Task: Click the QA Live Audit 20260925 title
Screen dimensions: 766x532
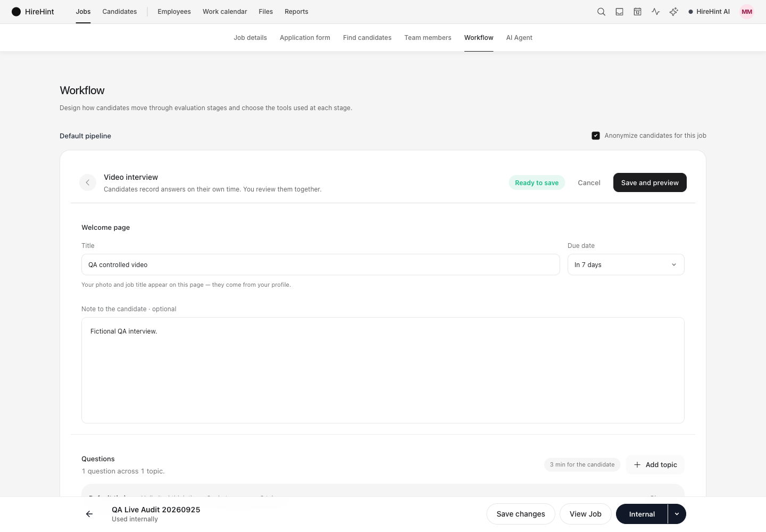Action: click(x=156, y=510)
